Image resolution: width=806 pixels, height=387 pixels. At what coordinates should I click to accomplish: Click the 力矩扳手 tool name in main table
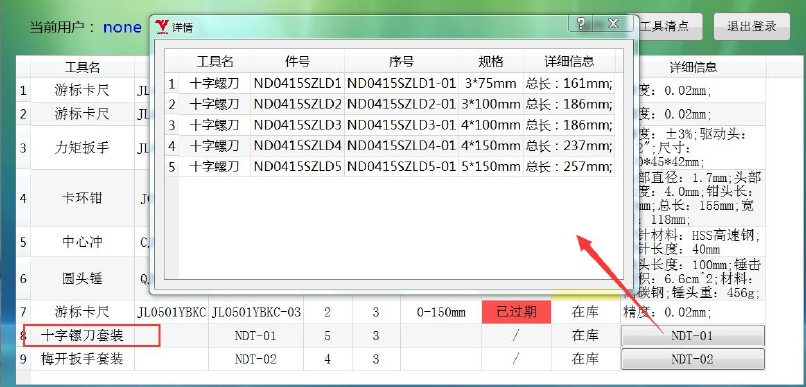point(82,148)
